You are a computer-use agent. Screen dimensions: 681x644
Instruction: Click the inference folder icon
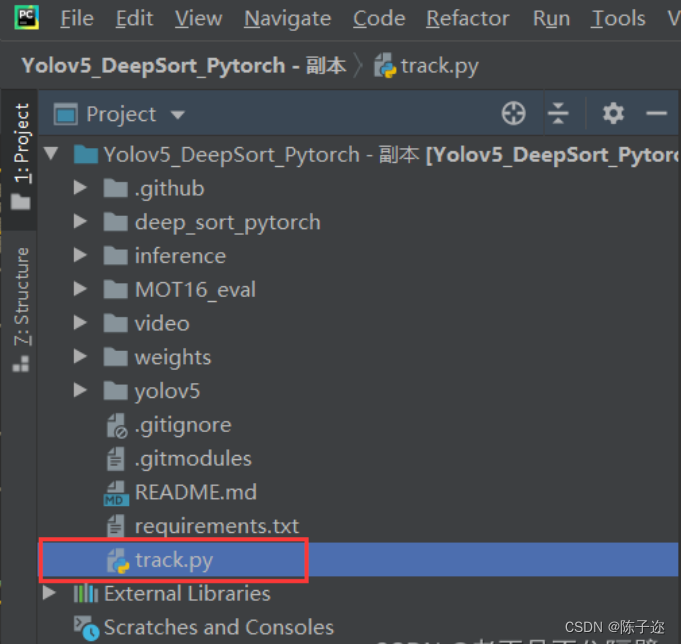[116, 255]
